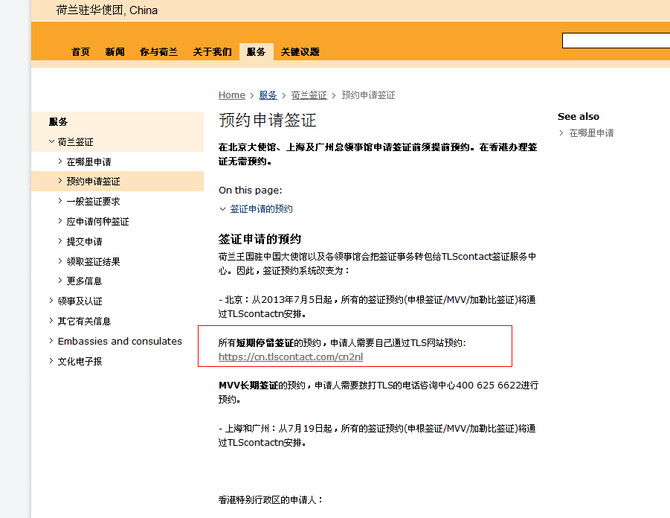The image size is (670, 518).
Task: Open the 首页 tab in navigation
Action: [x=80, y=52]
